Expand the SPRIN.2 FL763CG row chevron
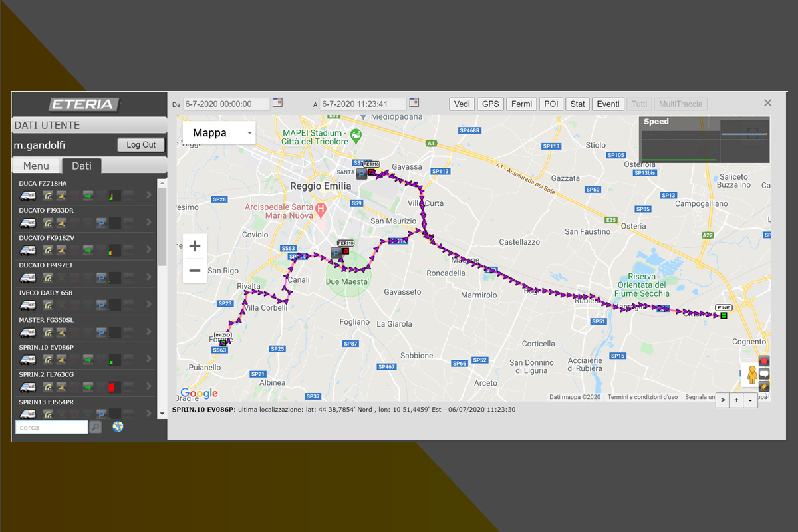Viewport: 798px width, 532px height. click(148, 387)
